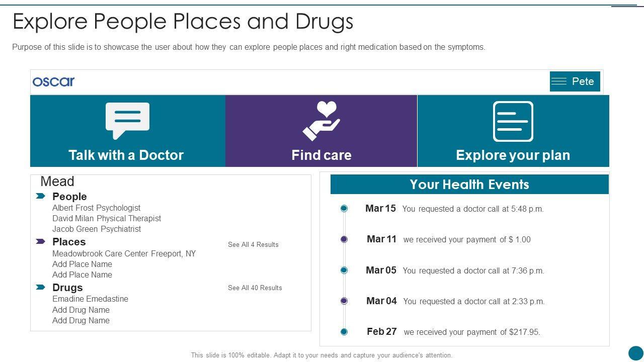The height and width of the screenshot is (362, 644).
Task: Click the arrow icon beside People
Action: point(41,196)
